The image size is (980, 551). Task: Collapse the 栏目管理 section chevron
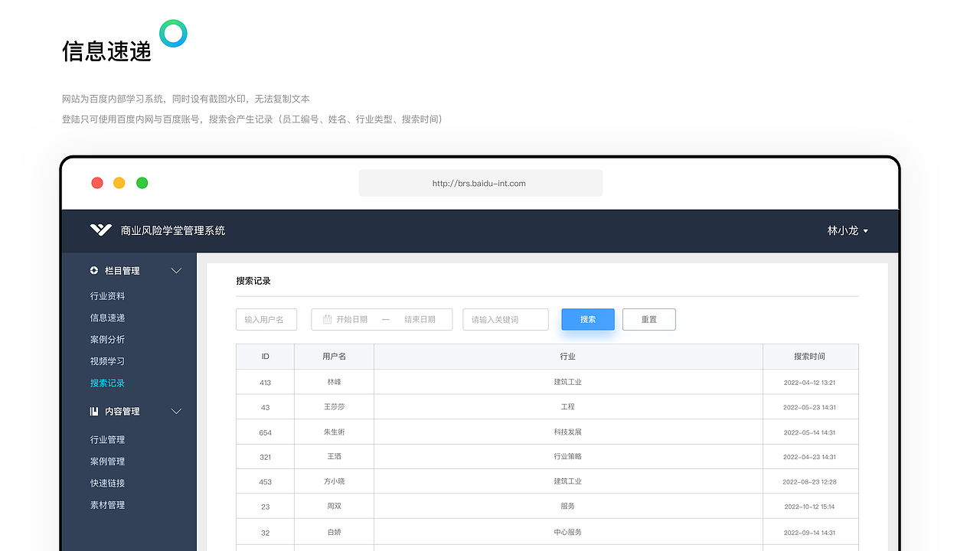(x=176, y=270)
